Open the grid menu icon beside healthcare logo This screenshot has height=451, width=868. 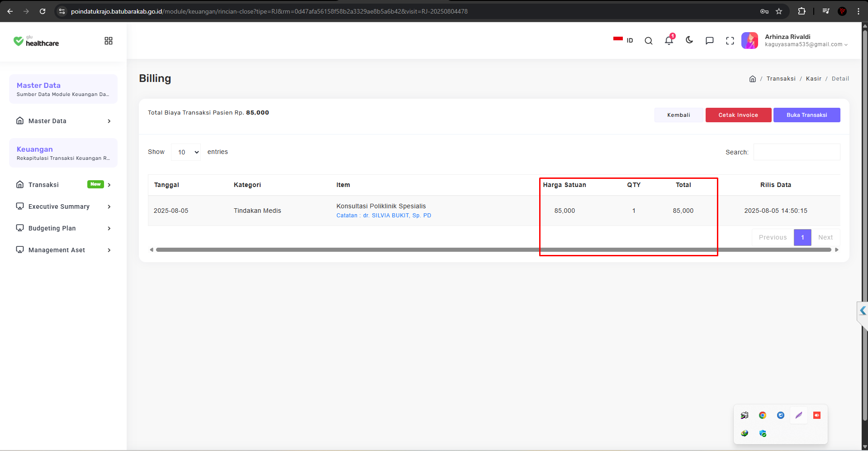point(109,41)
